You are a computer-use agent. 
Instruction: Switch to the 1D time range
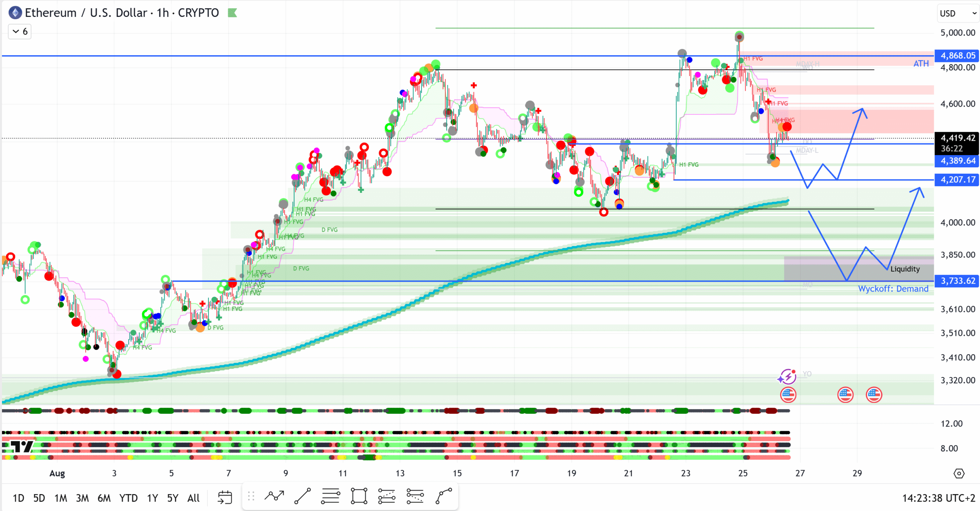click(x=18, y=498)
